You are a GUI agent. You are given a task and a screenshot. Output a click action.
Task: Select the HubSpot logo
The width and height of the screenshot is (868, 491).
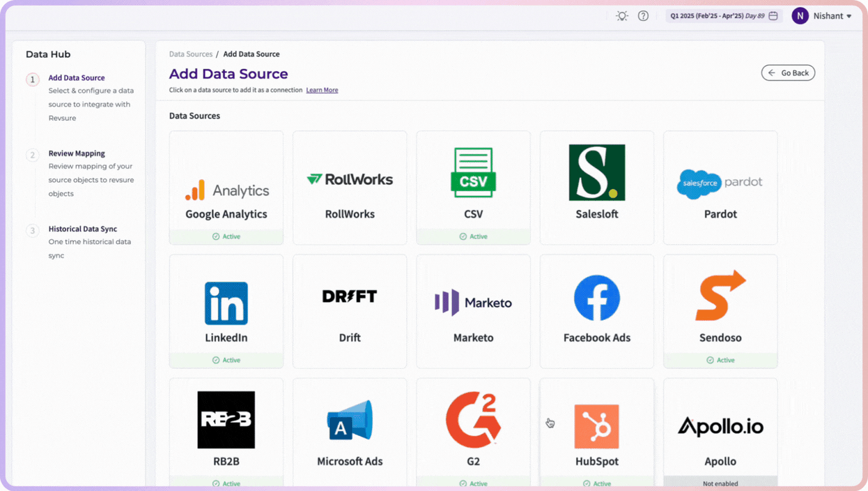point(597,427)
